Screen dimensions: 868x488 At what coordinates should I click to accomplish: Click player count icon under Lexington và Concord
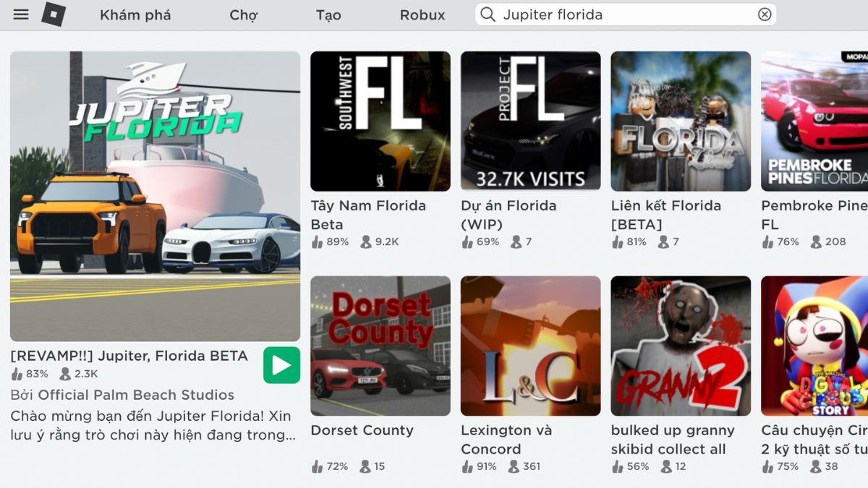(x=514, y=466)
